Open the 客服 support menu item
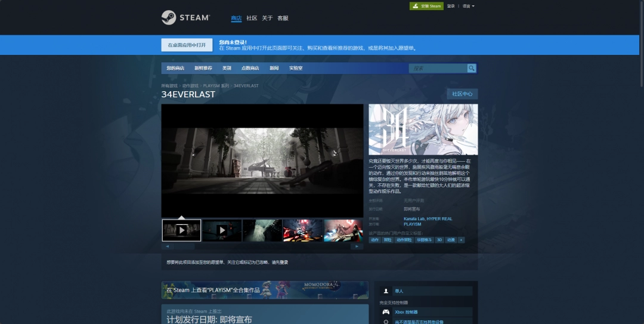Screen dimensions: 644x324 (x=283, y=18)
